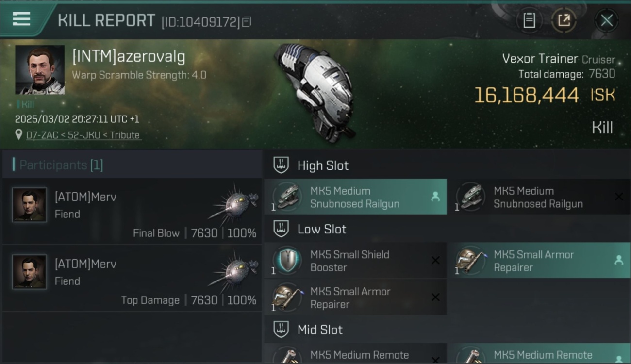Open the Merv Top Damage entry
The image size is (631, 364).
[x=132, y=279]
